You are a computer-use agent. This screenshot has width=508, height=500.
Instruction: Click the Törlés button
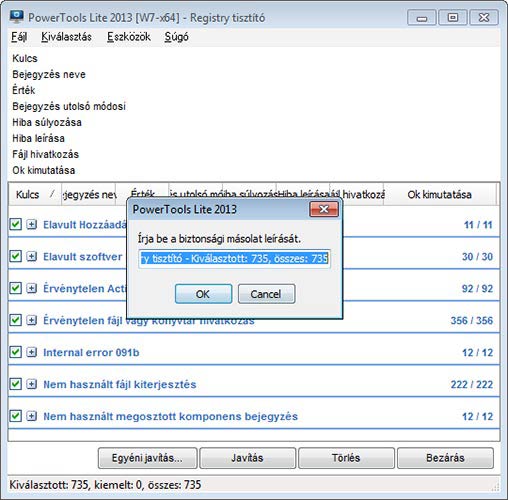click(x=346, y=458)
